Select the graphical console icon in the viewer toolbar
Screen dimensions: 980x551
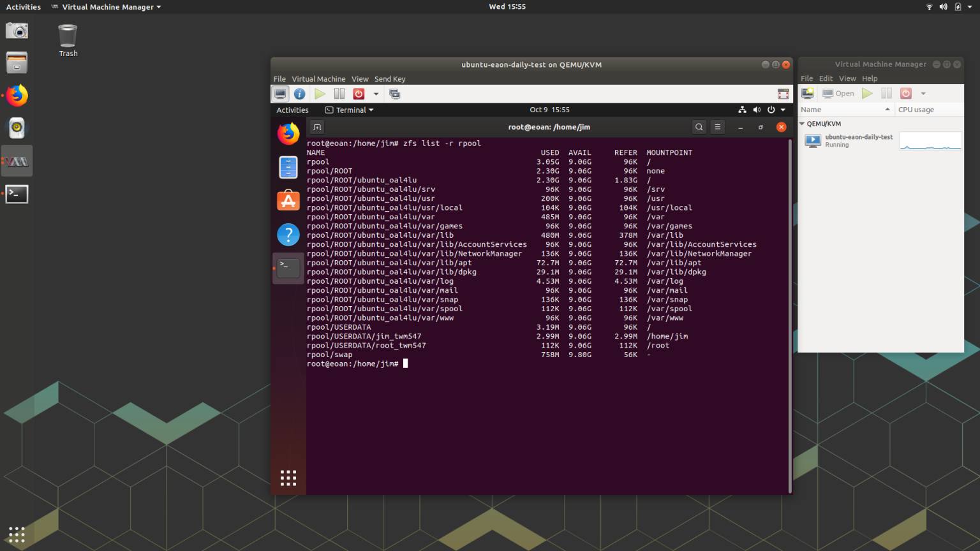point(281,93)
